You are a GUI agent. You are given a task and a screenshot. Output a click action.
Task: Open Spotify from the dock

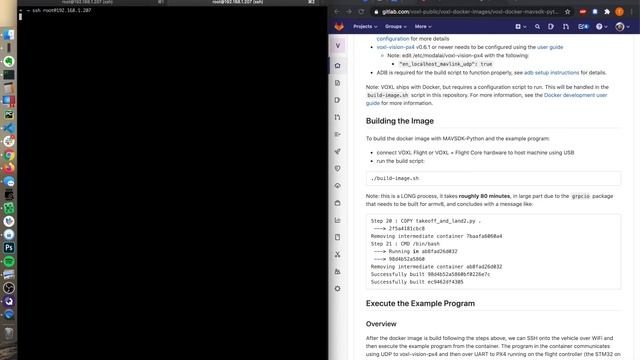coord(9,261)
